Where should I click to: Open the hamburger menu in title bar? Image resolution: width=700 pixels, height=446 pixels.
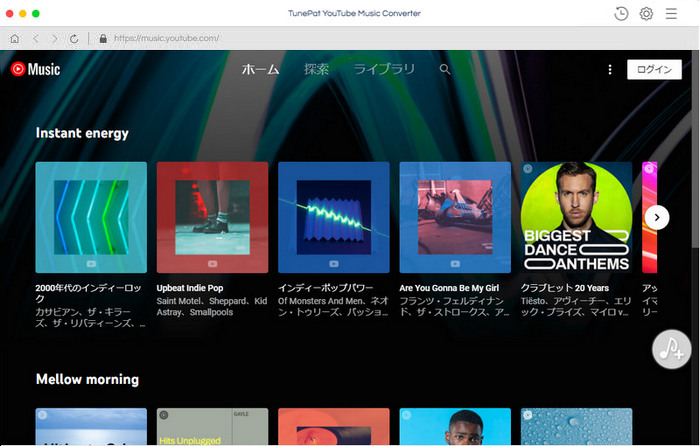click(671, 13)
